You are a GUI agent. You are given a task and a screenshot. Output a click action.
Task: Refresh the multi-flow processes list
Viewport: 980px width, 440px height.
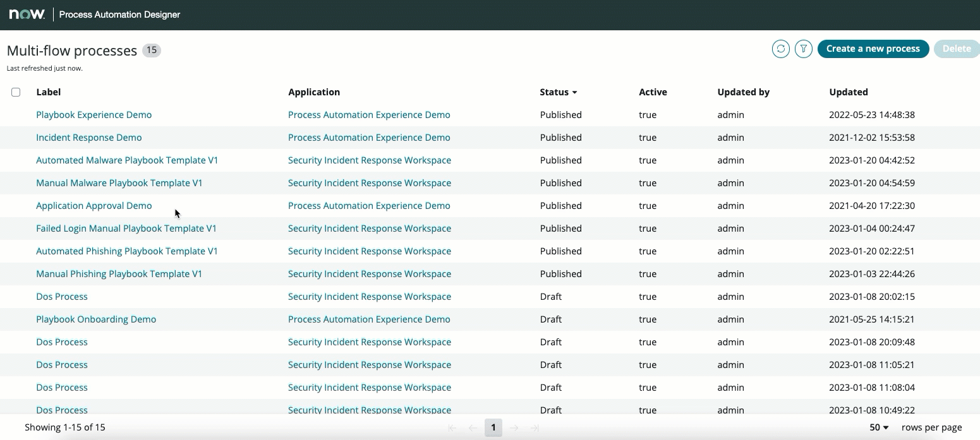click(781, 49)
